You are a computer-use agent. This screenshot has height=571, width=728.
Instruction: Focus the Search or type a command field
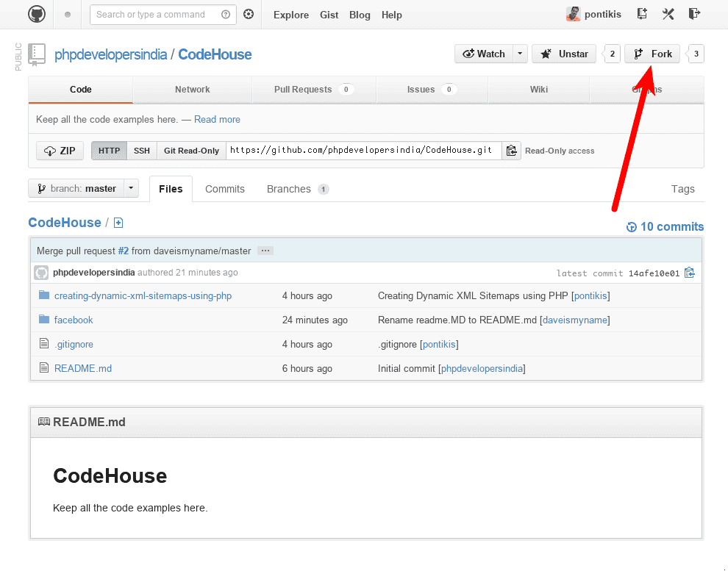click(157, 15)
